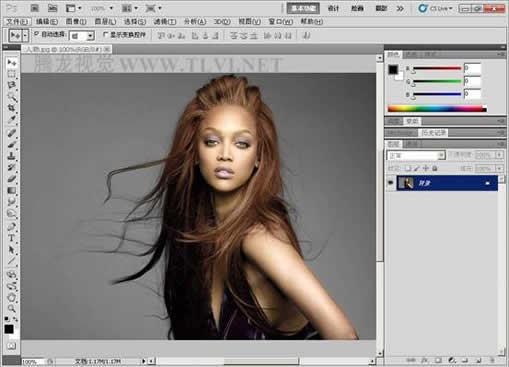Open the layer fill dropdown arrow

tap(499, 168)
